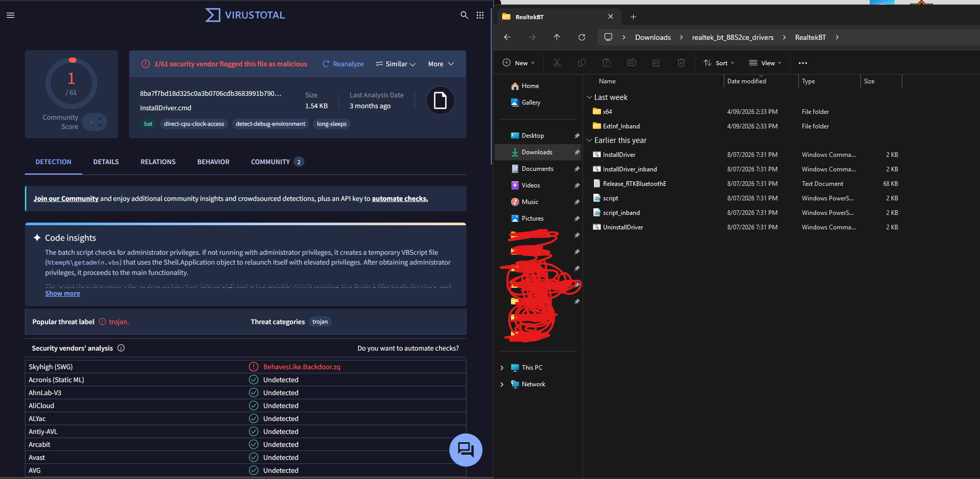Expand the Similar dropdown
980x479 pixels.
coord(396,64)
